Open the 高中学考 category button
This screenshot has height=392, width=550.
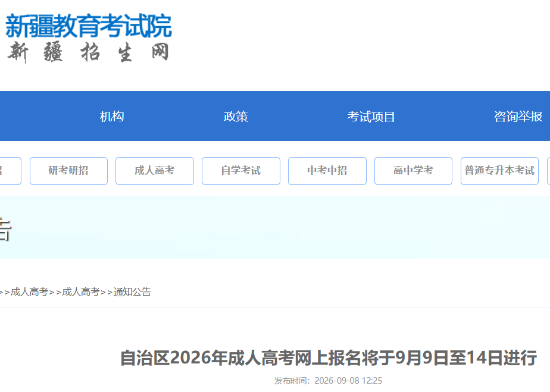pos(413,171)
